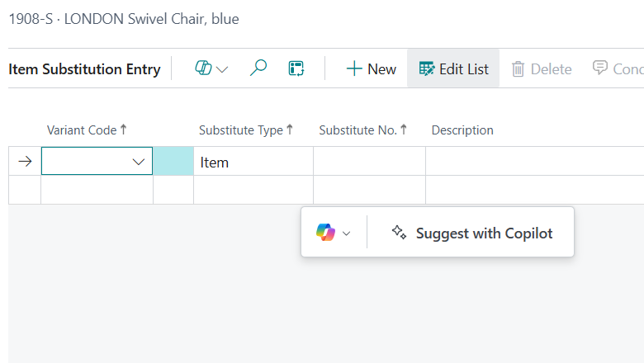Open the Variant Code dropdown arrow in first row
The height and width of the screenshot is (363, 644).
point(139,162)
